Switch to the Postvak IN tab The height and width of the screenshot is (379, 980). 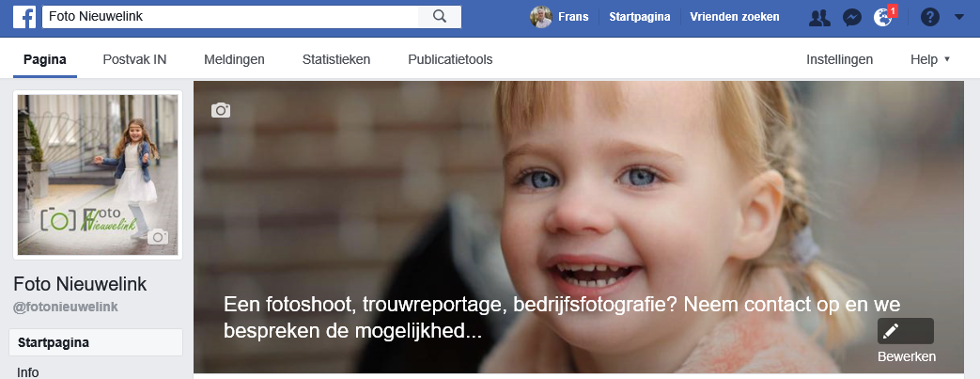point(134,59)
